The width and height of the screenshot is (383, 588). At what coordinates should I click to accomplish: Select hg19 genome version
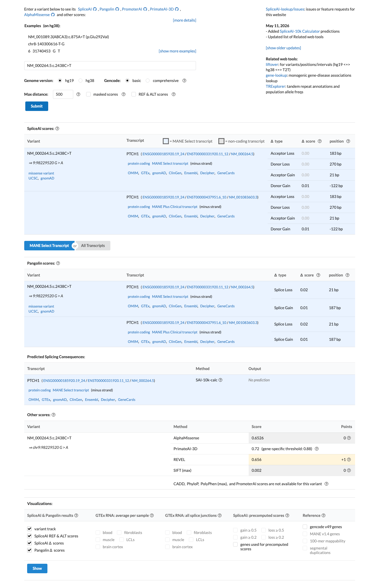click(60, 81)
